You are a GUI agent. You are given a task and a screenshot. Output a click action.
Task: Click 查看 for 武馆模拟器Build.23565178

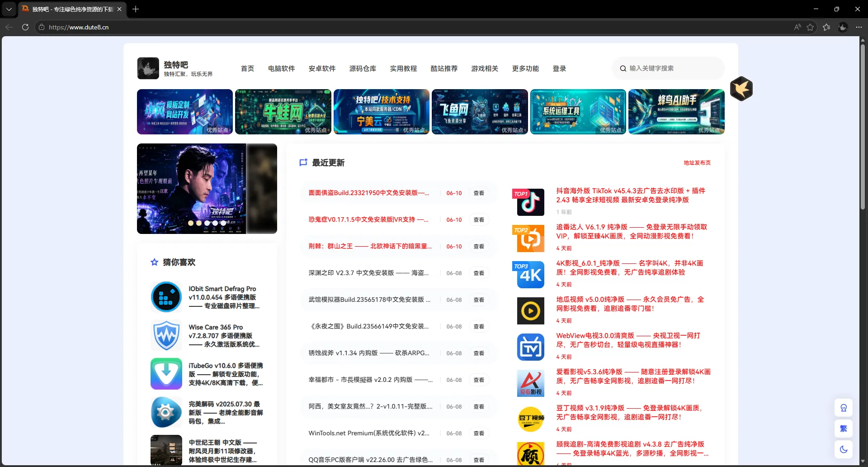point(479,300)
